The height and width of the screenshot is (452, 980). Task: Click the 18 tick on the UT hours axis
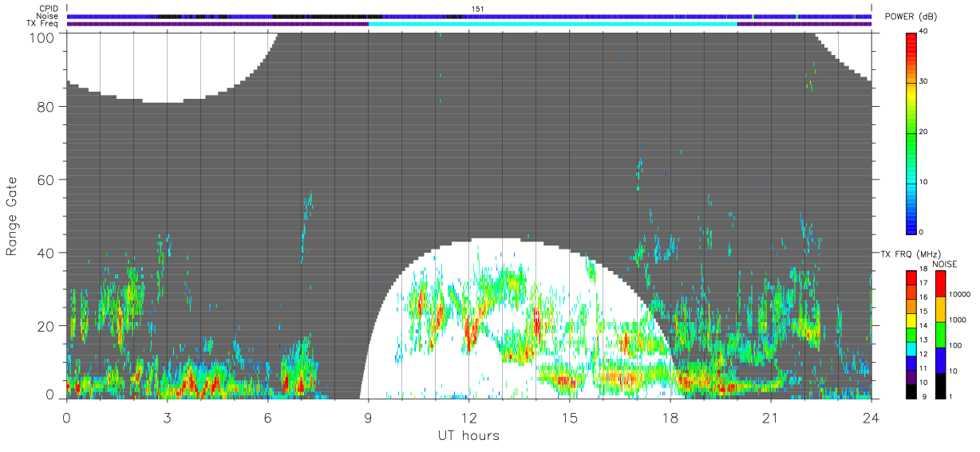click(670, 417)
